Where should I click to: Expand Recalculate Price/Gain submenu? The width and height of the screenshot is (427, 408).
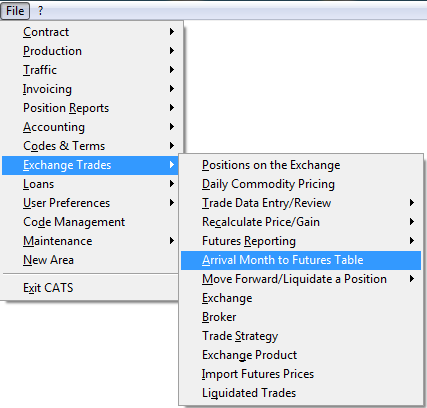click(x=301, y=222)
